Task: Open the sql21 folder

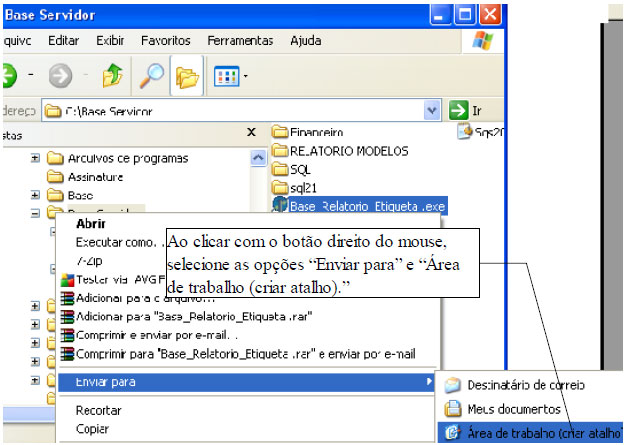Action: tap(294, 188)
